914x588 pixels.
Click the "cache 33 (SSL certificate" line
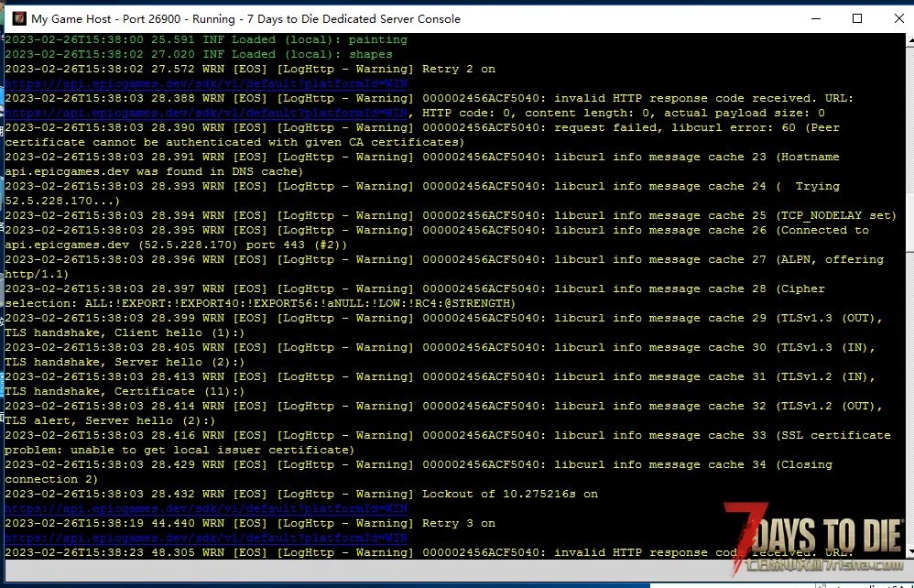448,435
